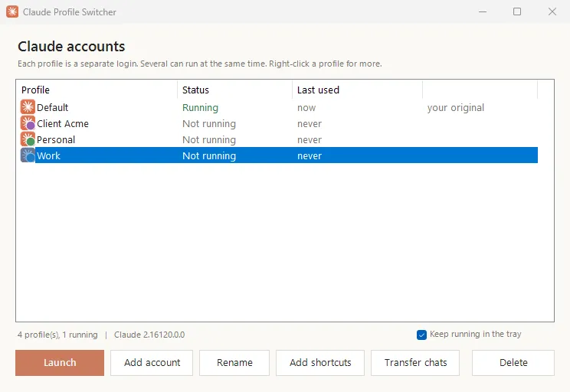
Task: Uncheck Keep running in the tray
Action: point(421,335)
